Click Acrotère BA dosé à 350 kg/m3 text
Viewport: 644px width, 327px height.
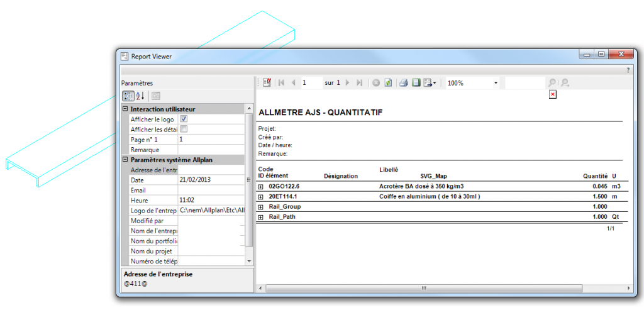[x=421, y=186]
